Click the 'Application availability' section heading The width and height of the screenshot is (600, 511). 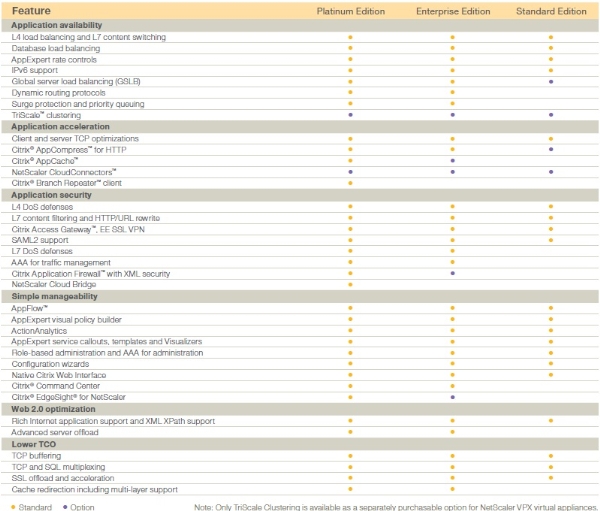[57, 25]
